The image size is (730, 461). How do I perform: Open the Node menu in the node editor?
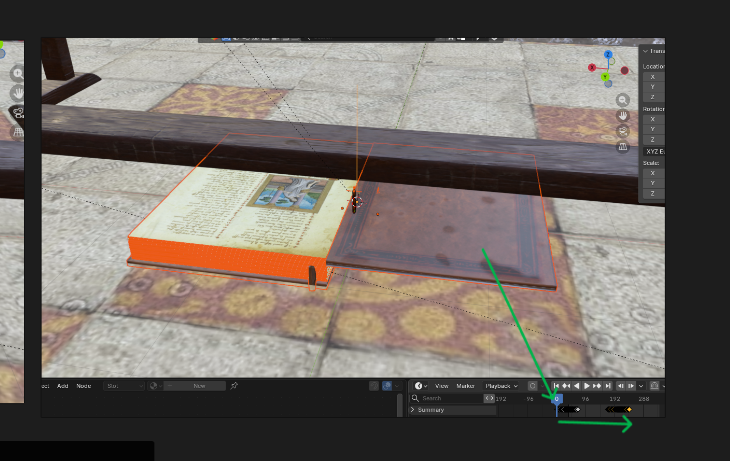click(x=84, y=386)
